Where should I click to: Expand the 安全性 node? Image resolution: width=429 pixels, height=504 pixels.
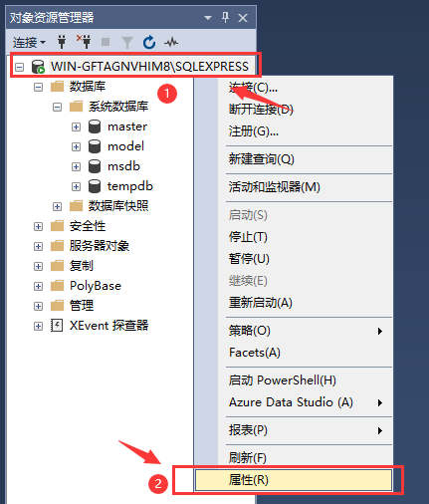tap(38, 227)
